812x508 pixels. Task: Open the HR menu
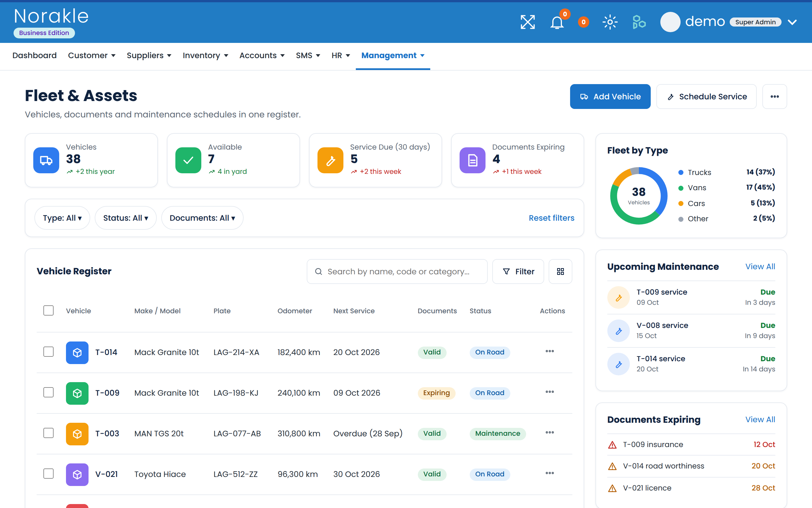click(341, 55)
